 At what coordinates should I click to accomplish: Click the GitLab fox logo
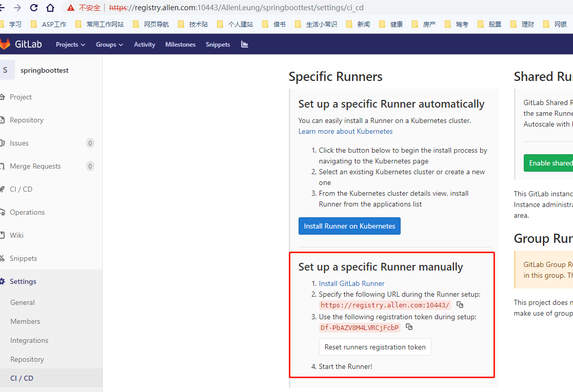[x=6, y=44]
